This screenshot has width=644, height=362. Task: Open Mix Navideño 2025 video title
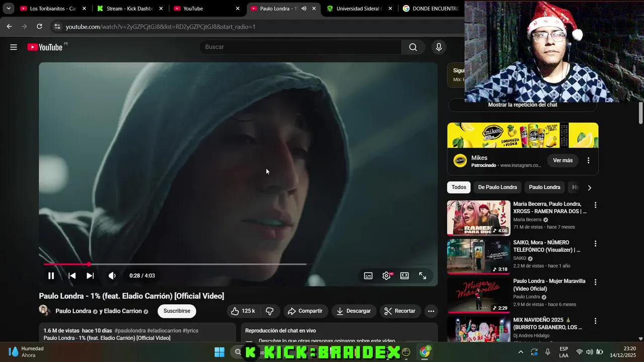547,324
